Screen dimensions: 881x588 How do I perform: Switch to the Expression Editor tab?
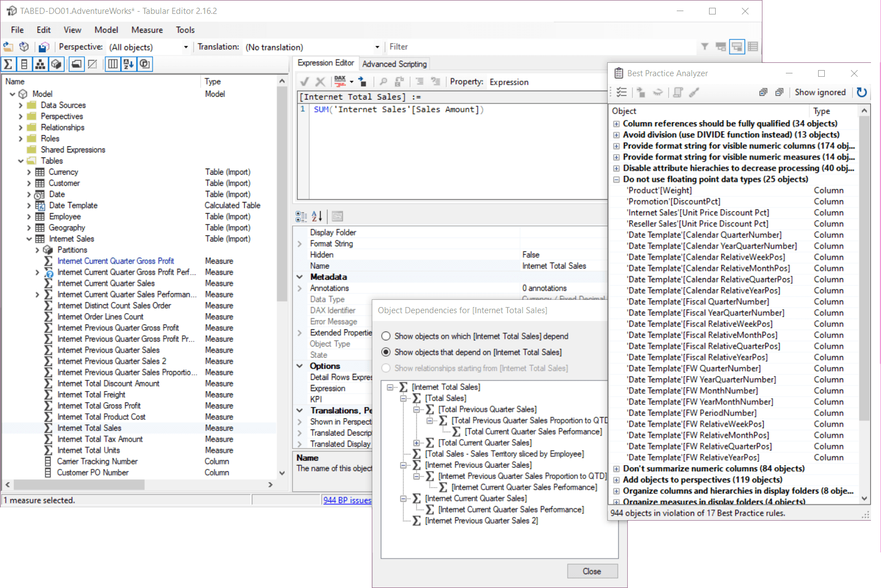(326, 63)
